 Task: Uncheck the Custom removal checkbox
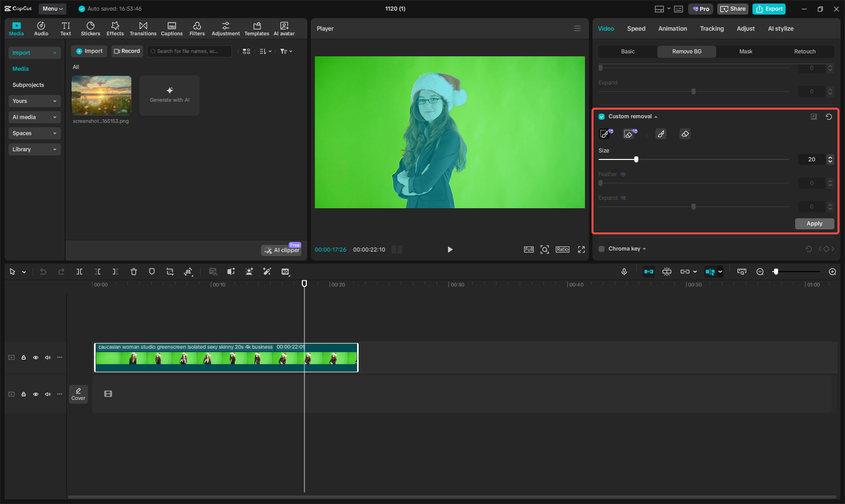(602, 116)
